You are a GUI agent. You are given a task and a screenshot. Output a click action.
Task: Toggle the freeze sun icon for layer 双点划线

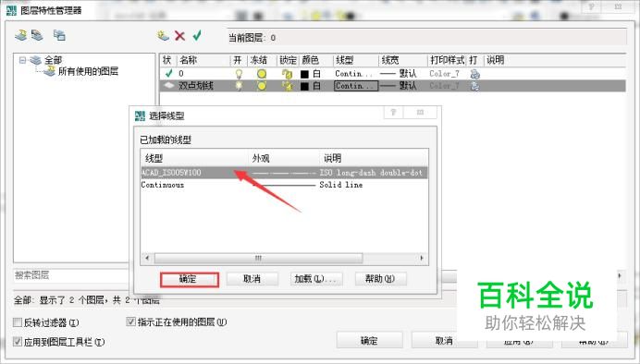(x=262, y=86)
